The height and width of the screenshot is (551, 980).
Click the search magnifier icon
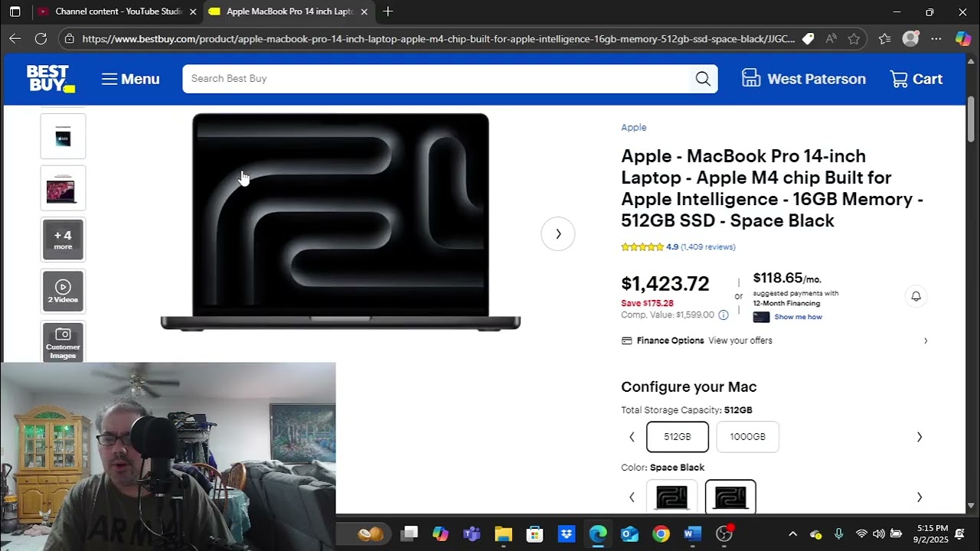pos(703,79)
